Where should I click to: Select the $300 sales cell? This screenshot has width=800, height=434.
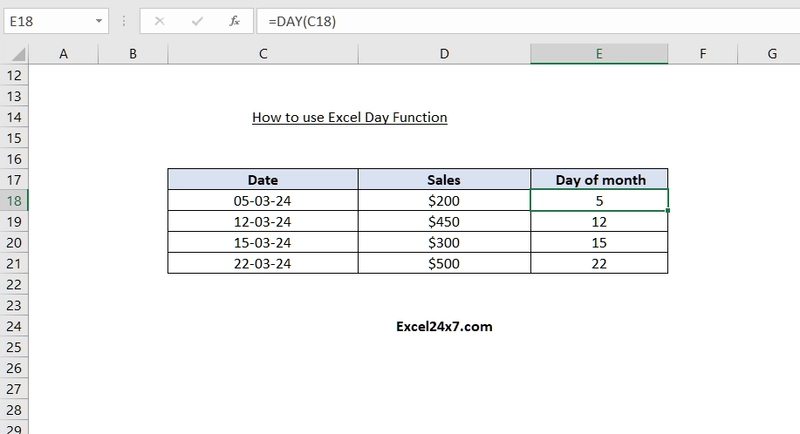tap(444, 243)
